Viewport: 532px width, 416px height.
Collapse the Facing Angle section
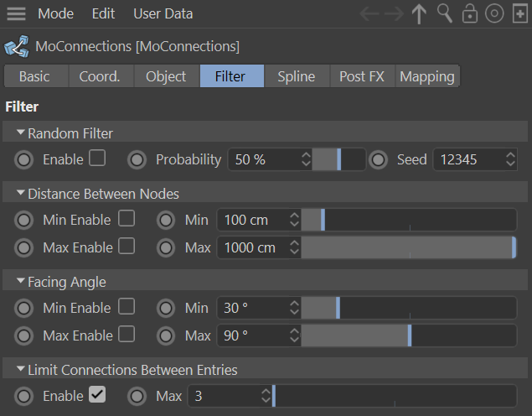pyautogui.click(x=21, y=281)
